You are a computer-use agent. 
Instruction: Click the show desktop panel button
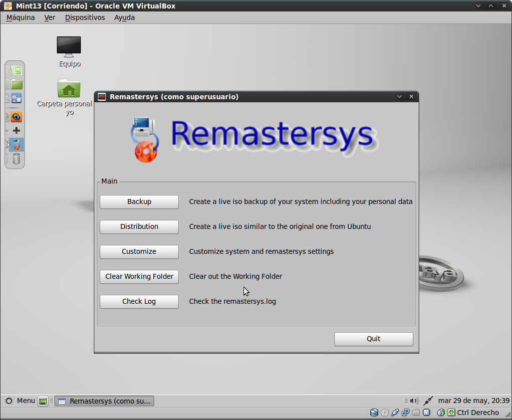point(43,401)
